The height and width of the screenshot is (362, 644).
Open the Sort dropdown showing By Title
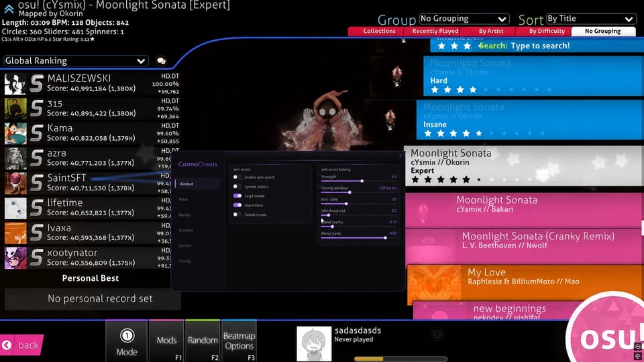[x=591, y=19]
